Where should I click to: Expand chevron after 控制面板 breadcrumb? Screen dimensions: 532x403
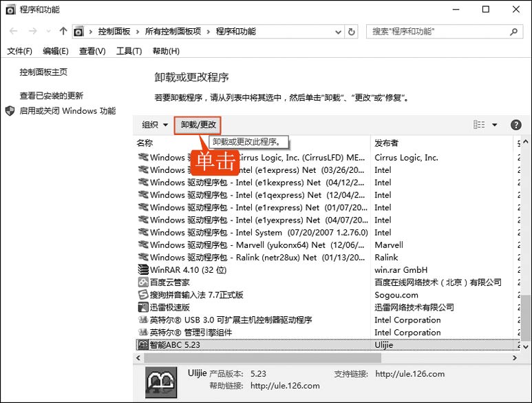click(138, 32)
